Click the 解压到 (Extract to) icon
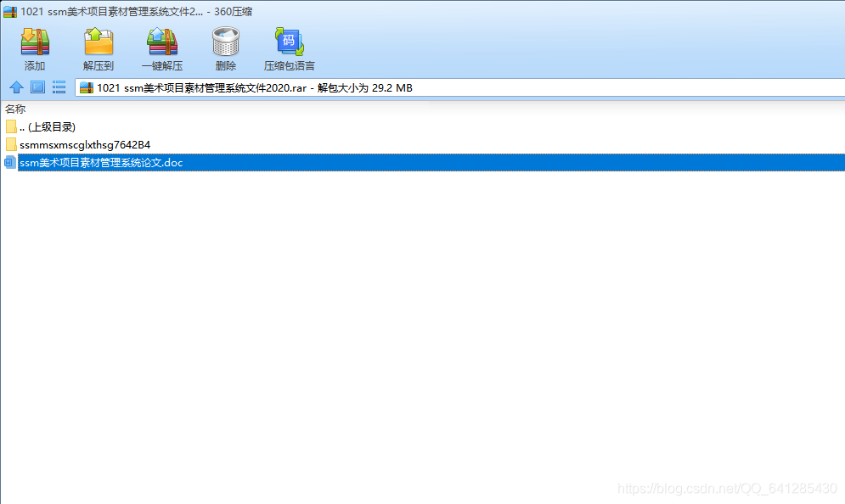The height and width of the screenshot is (504, 845). tap(99, 42)
